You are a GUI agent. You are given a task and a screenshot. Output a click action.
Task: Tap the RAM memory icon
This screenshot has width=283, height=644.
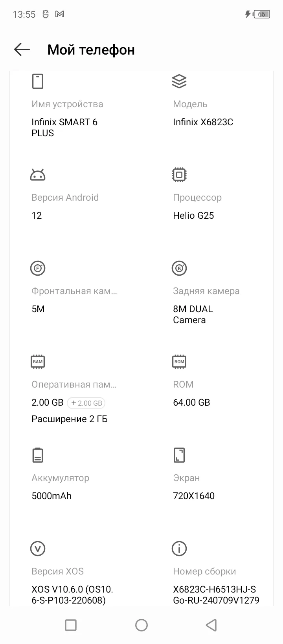38,362
